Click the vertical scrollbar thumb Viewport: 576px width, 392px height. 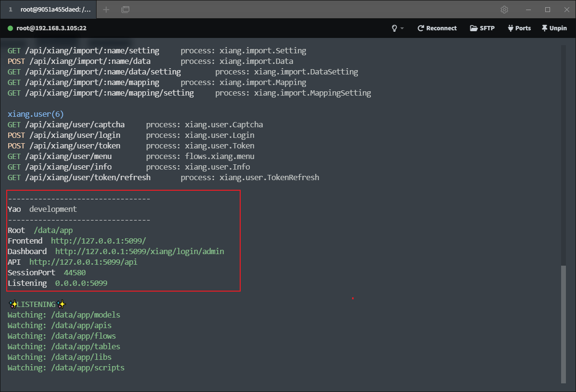[563, 324]
